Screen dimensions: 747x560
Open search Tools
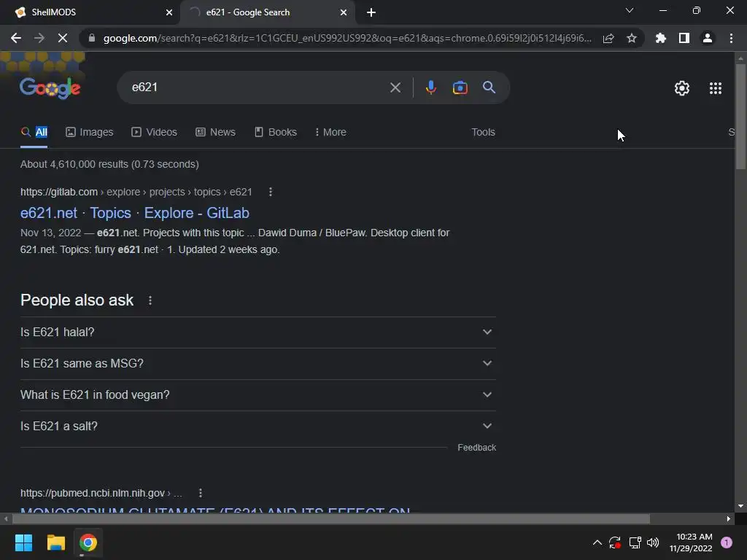tap(483, 133)
